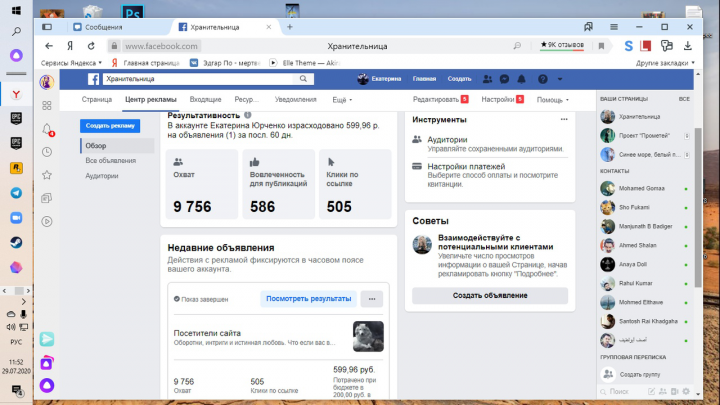720x405 pixels.
Task: Open the play icon in browser sidebar
Action: tap(47, 221)
